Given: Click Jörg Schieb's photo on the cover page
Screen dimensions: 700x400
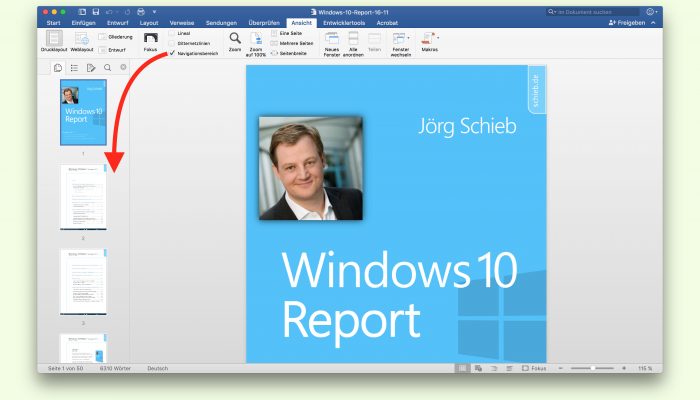Looking at the screenshot, I should coord(311,168).
